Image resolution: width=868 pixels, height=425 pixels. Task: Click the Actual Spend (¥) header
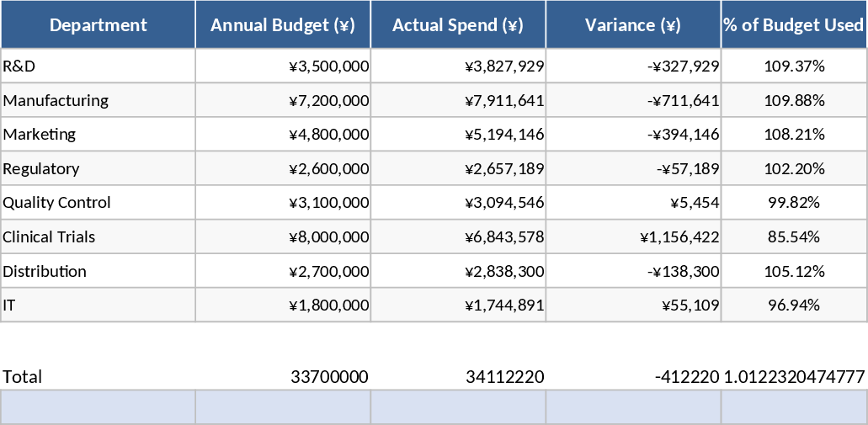click(458, 24)
